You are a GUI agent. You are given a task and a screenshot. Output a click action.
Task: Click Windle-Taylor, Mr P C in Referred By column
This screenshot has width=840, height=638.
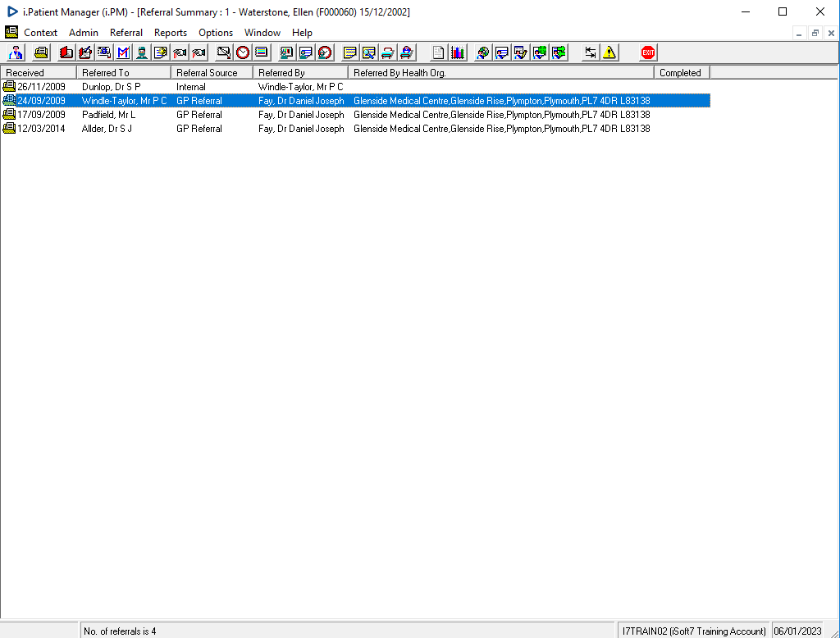coord(300,87)
